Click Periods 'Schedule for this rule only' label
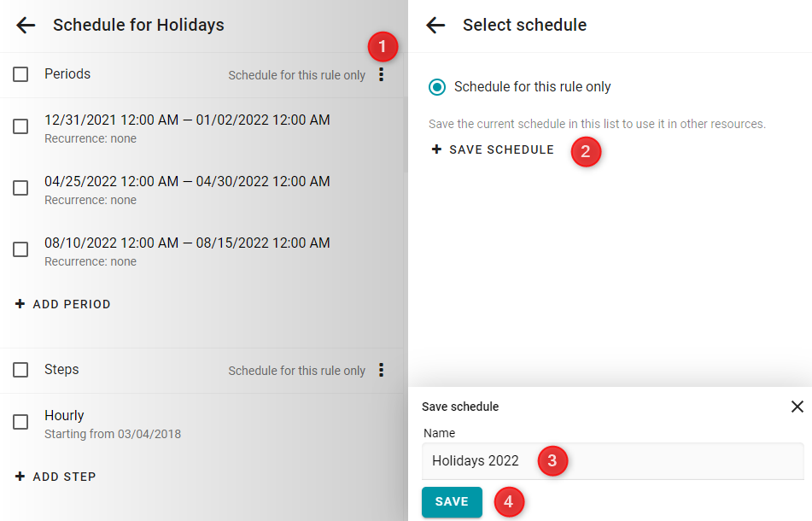 coord(297,76)
